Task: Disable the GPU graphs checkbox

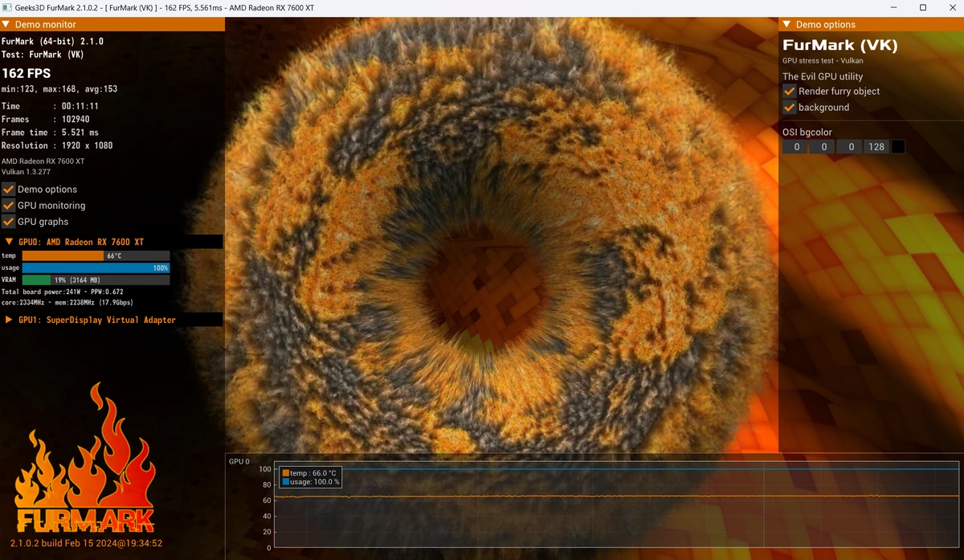Action: pyautogui.click(x=8, y=221)
